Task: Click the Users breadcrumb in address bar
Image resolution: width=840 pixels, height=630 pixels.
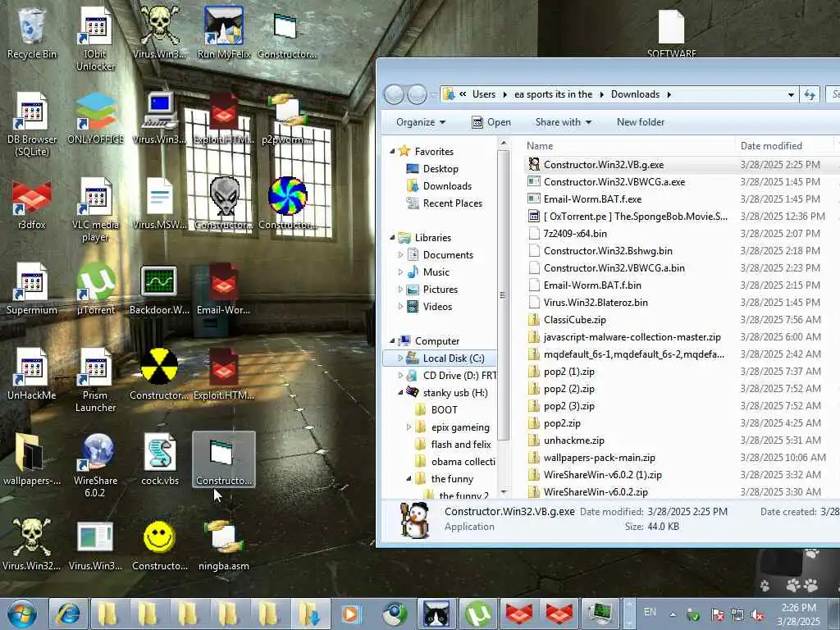Action: tap(484, 94)
